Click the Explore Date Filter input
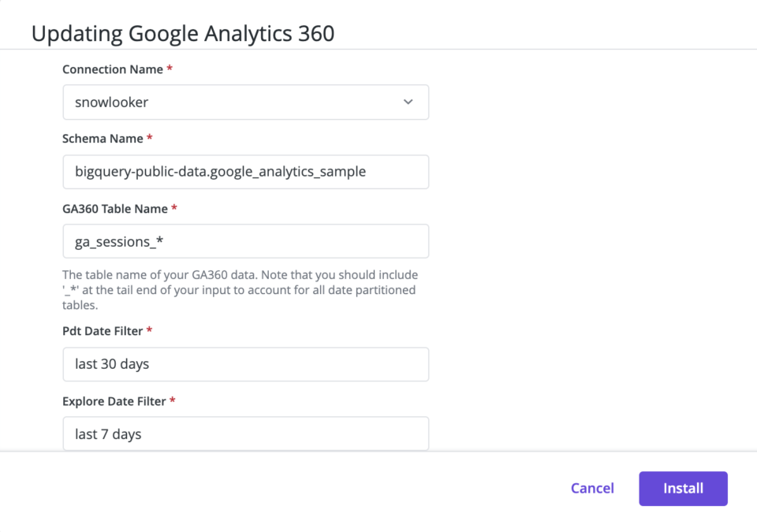The width and height of the screenshot is (757, 532). pos(246,433)
